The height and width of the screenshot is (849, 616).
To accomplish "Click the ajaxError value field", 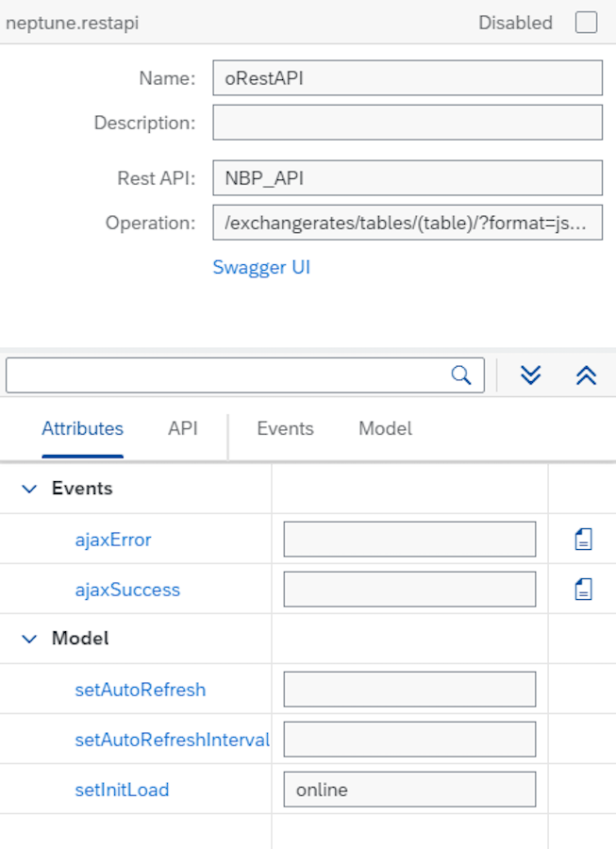I will [x=409, y=539].
